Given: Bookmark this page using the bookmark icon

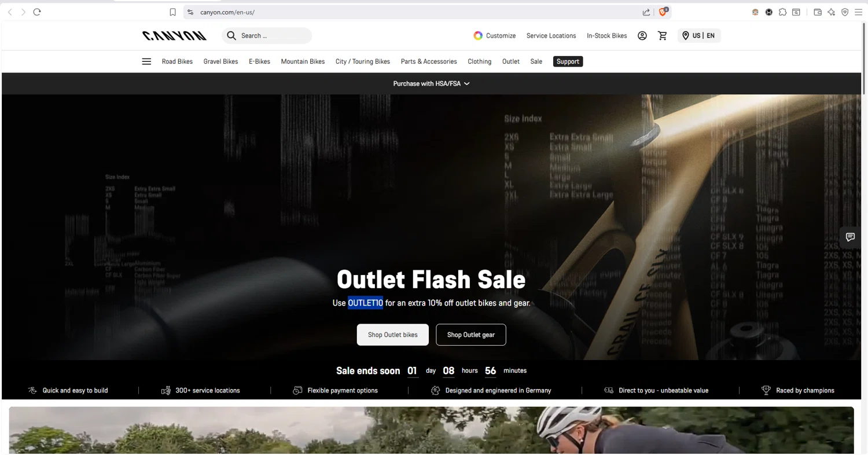Looking at the screenshot, I should pos(172,12).
